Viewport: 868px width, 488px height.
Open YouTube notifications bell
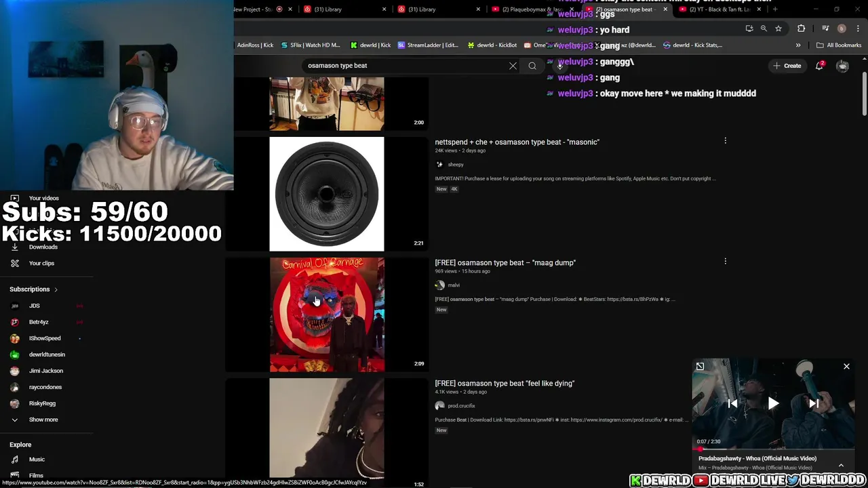click(x=819, y=66)
